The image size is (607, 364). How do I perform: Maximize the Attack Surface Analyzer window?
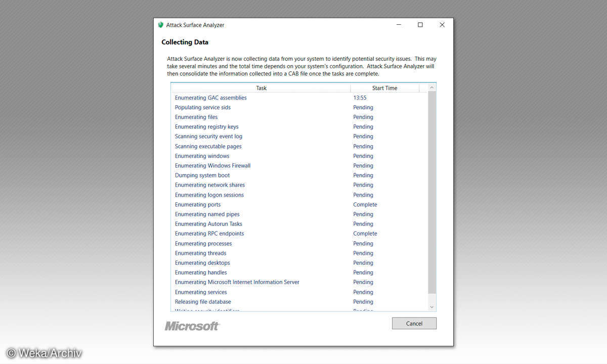click(x=420, y=25)
